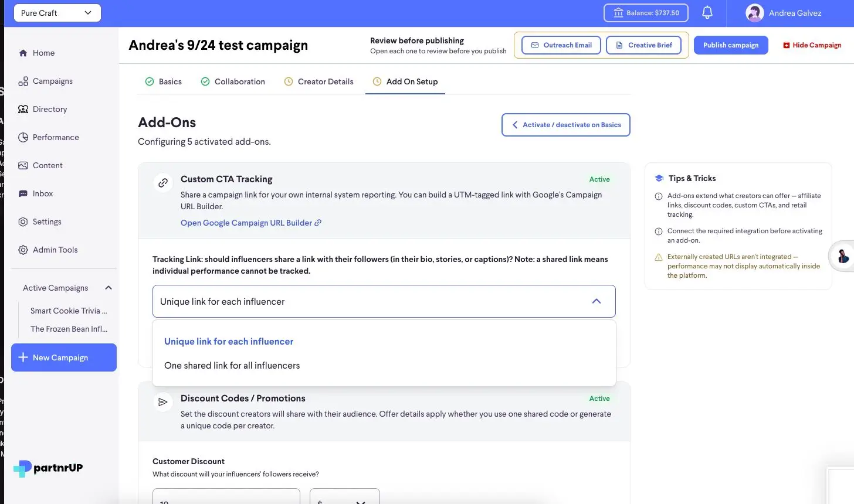Open Andrea Galvez profile avatar
The image size is (854, 504).
(x=754, y=13)
